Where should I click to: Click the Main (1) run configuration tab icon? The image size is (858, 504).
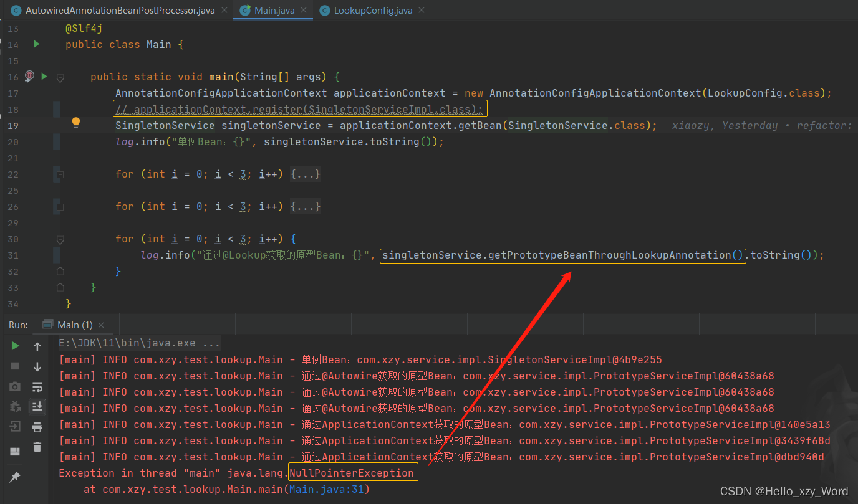[x=48, y=325]
